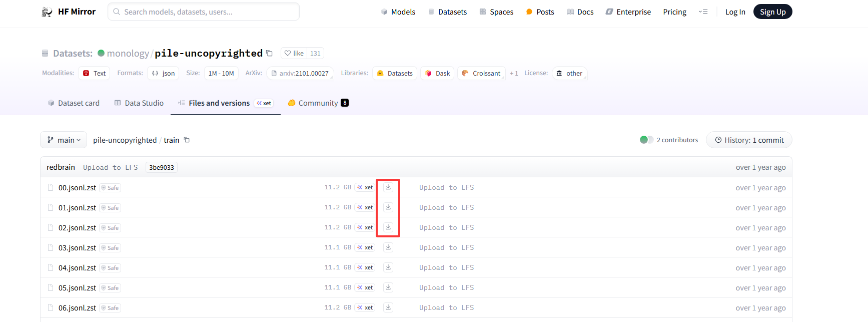Click the json format tag
Image resolution: width=868 pixels, height=322 pixels.
click(x=163, y=73)
